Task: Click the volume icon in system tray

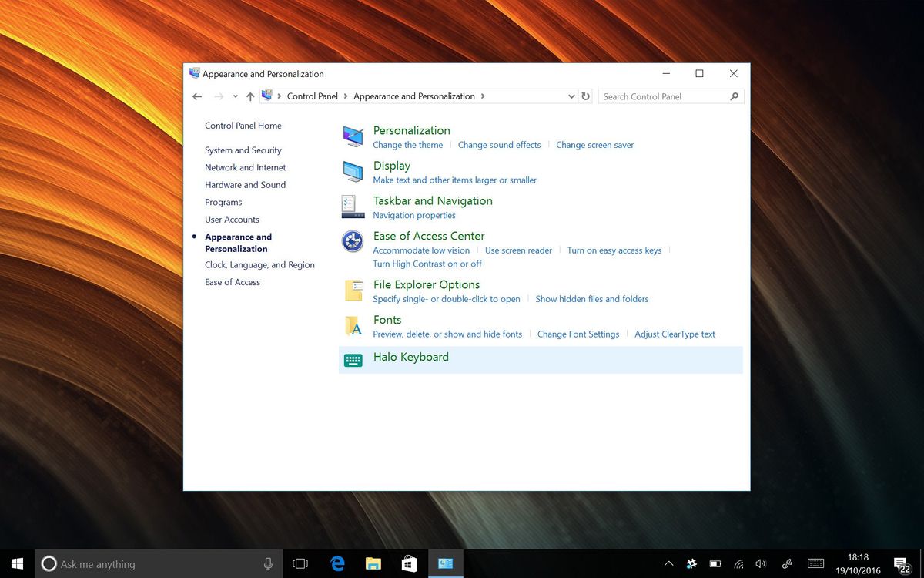Action: [x=761, y=563]
